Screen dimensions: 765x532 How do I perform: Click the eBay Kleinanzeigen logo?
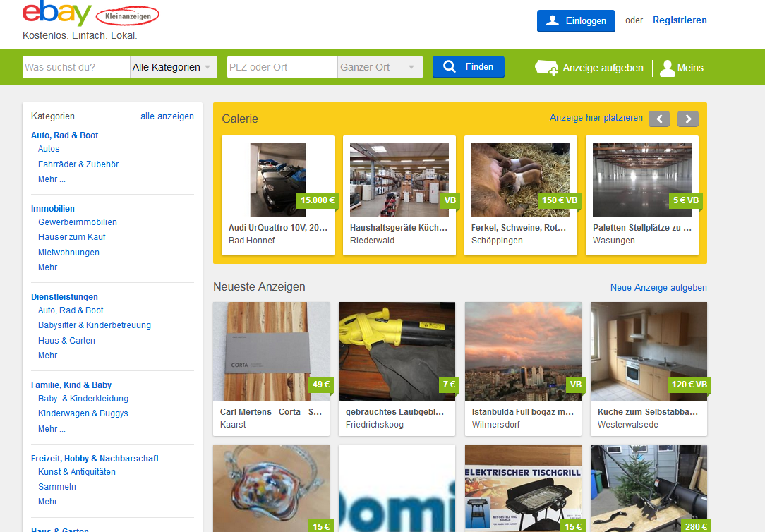[91, 14]
